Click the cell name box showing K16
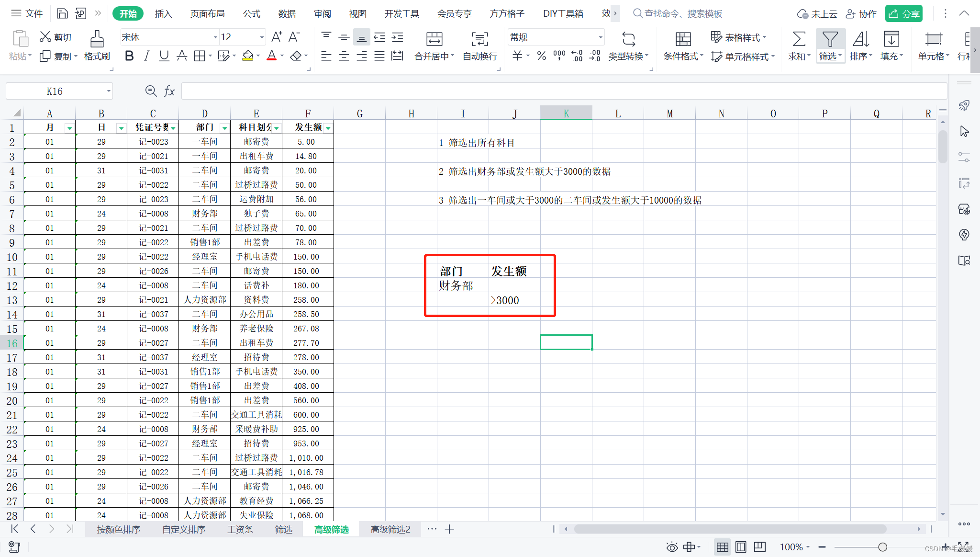Image resolution: width=980 pixels, height=557 pixels. click(x=55, y=91)
